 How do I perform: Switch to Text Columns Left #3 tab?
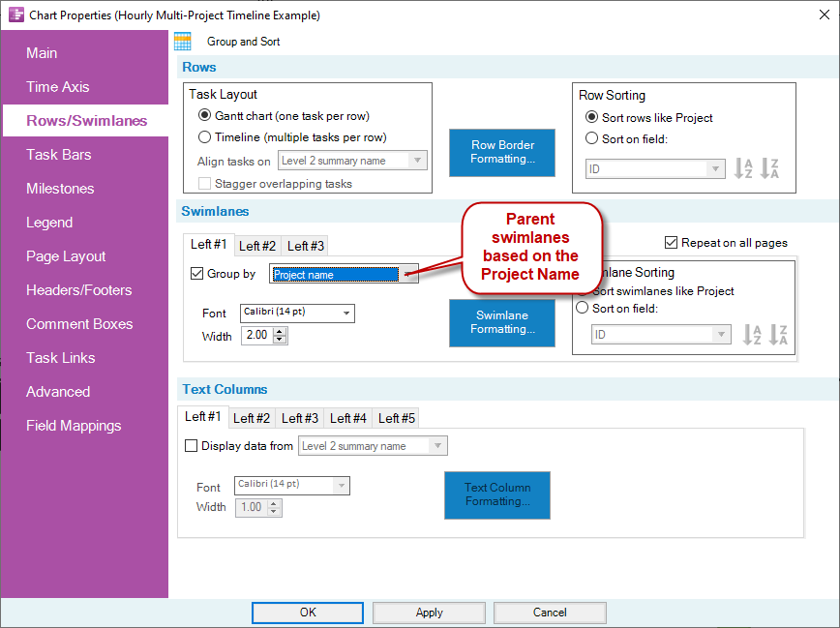299,418
